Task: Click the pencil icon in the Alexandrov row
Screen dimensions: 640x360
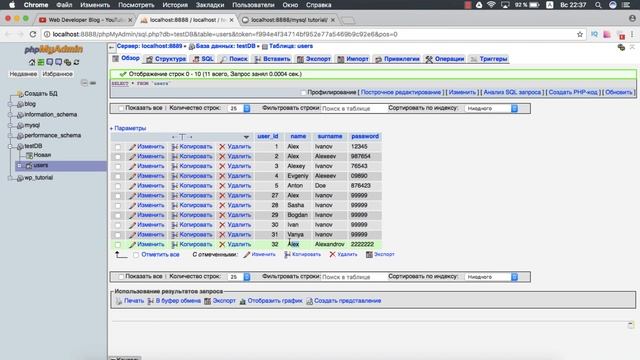Action: 132,244
